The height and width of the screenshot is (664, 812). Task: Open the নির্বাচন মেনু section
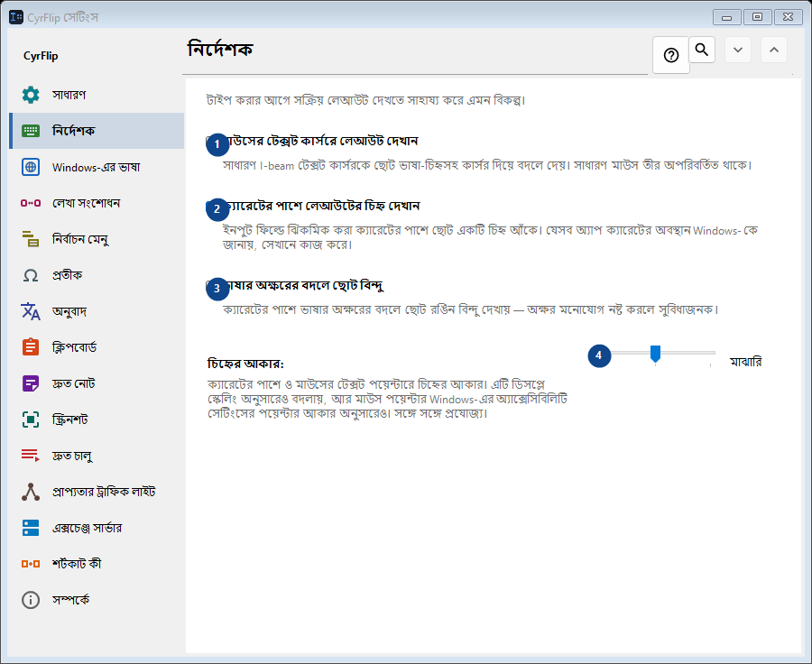97,239
